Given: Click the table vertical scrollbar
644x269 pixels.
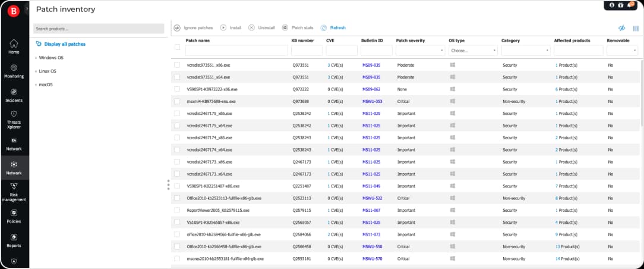Looking at the screenshot, I should pos(642,93).
